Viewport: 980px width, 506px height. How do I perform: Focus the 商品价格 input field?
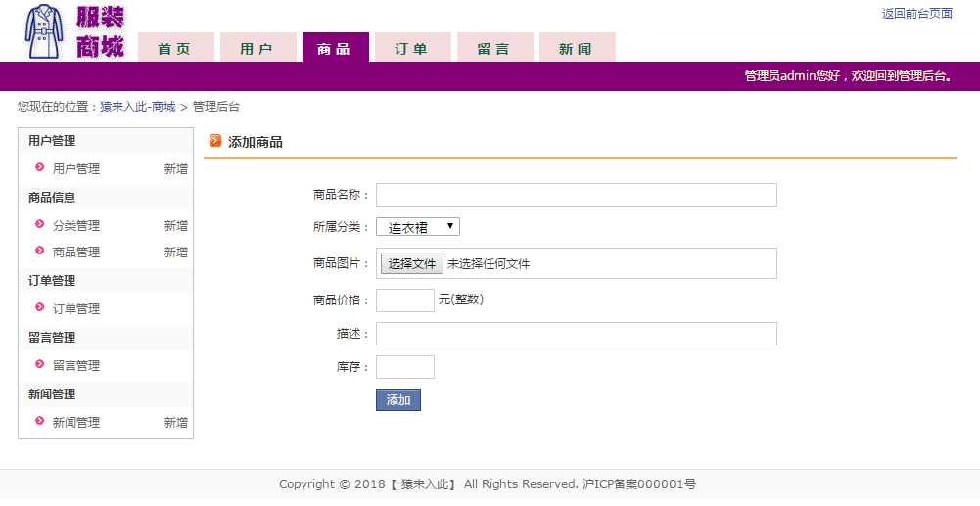tap(405, 299)
